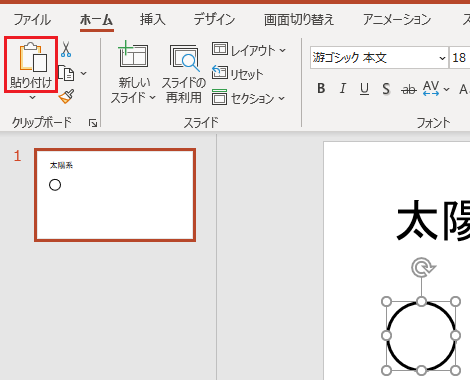Click the Copy icon
Viewport: 470px width, 380px height.
coord(67,73)
